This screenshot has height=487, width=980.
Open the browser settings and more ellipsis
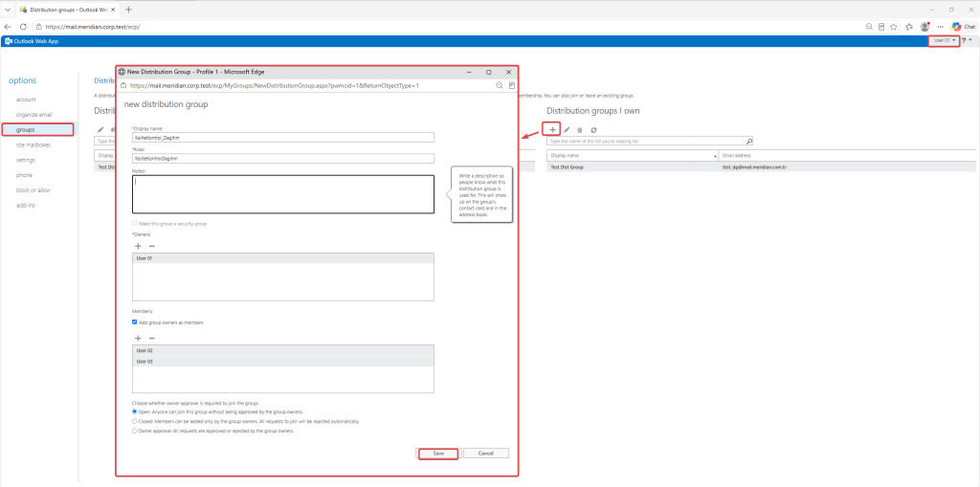point(940,27)
